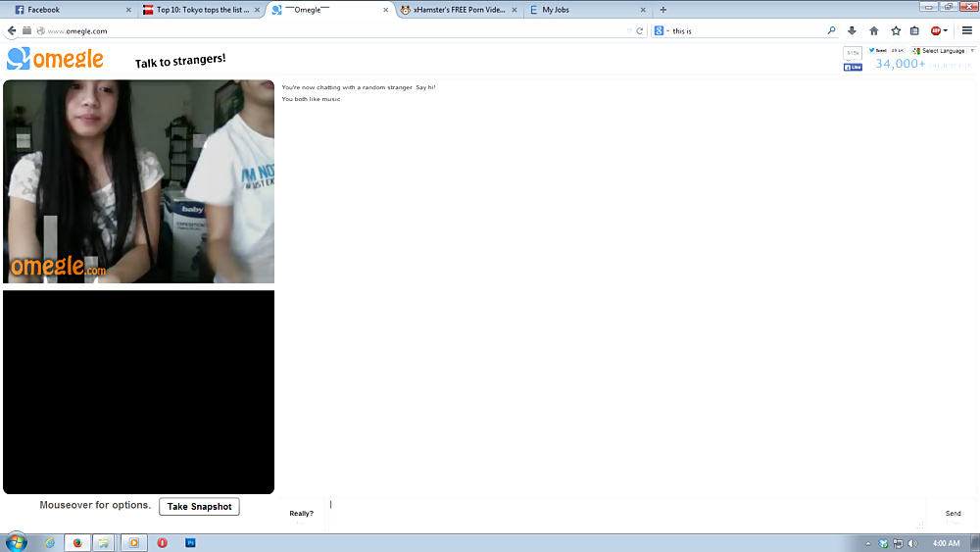Open Windows Media Player taskbar icon
The height and width of the screenshot is (552, 980).
133,542
